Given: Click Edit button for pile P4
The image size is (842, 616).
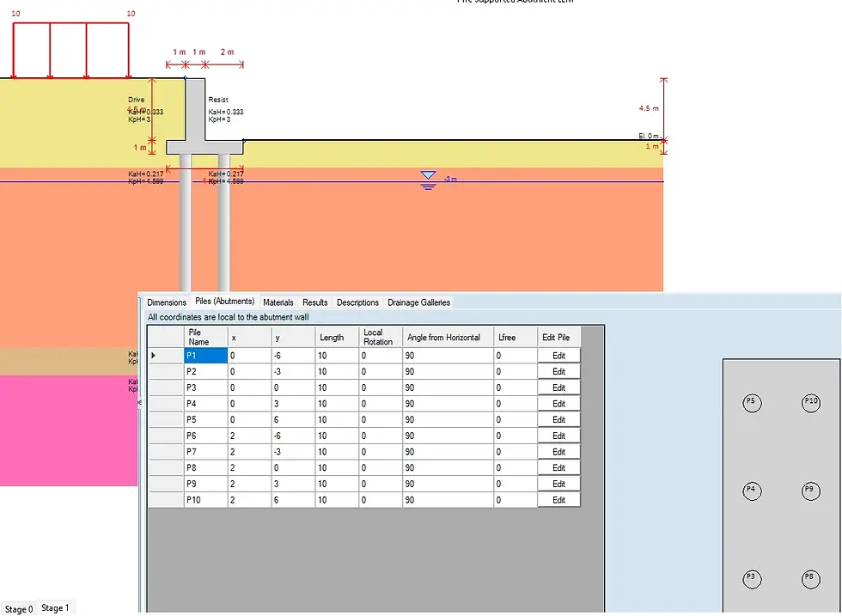Looking at the screenshot, I should click(x=559, y=404).
